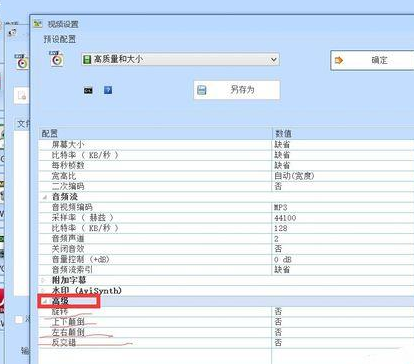
Task: Click the floppy disk icon on 另存为
Action: pos(202,90)
